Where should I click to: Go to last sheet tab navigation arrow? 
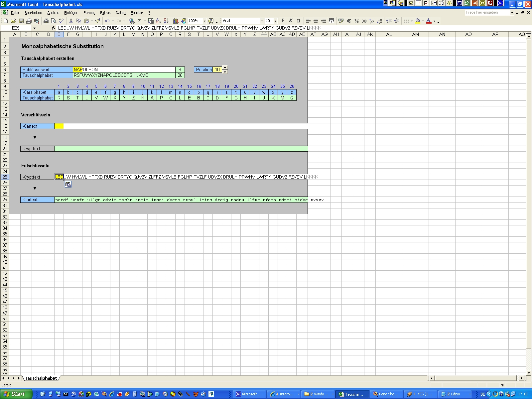click(x=19, y=378)
